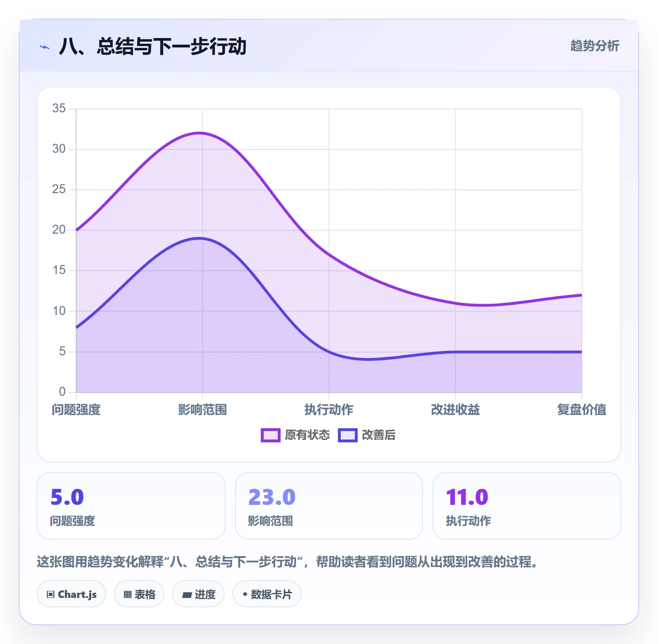Click the 问题强度 x-axis label on chart
658x644 pixels.
[76, 409]
